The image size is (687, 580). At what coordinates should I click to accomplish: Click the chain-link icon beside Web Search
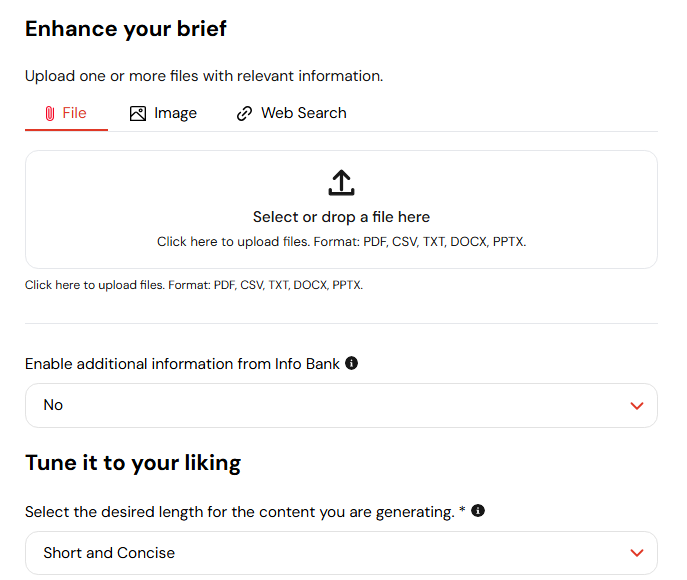[x=244, y=114]
